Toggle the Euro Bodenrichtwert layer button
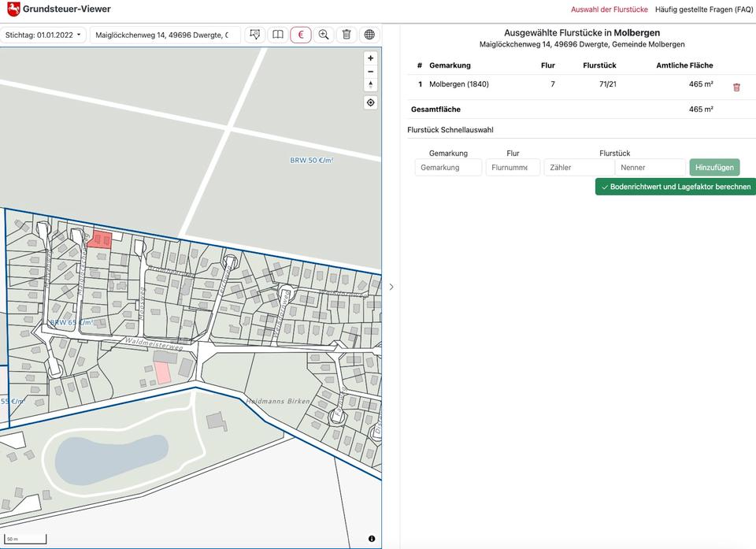Screen dimensions: 756x549 click(300, 35)
